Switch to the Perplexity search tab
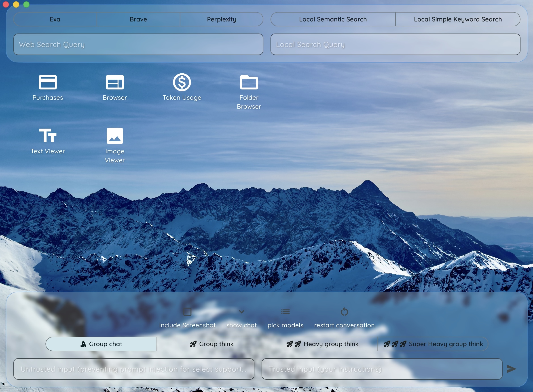Screen dimensions: 533x392 click(222, 19)
